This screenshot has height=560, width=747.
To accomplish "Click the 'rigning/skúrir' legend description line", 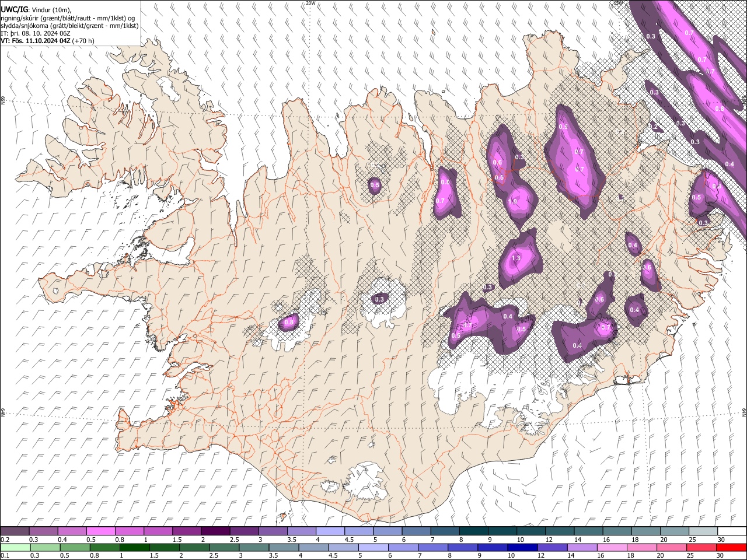I will [68, 18].
